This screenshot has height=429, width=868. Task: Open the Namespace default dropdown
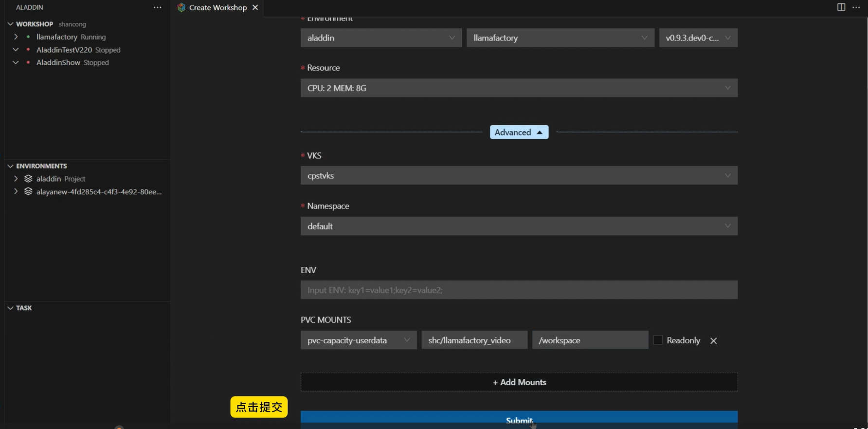[x=519, y=226]
